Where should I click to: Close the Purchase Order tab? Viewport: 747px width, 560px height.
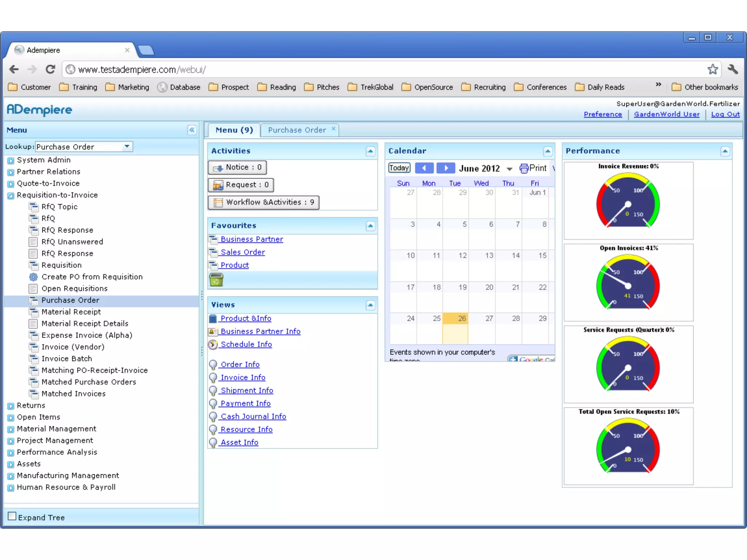(x=333, y=129)
